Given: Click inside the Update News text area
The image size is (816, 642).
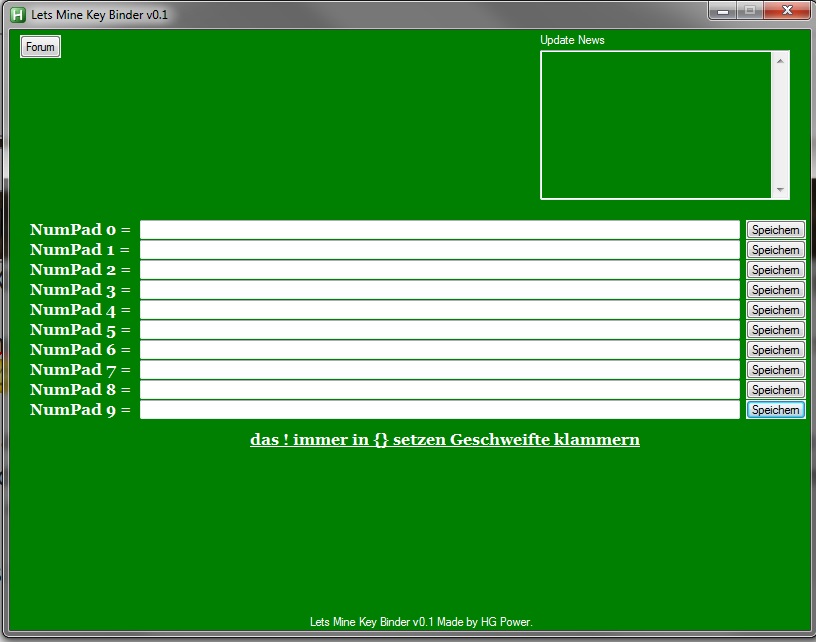Looking at the screenshot, I should coord(656,125).
